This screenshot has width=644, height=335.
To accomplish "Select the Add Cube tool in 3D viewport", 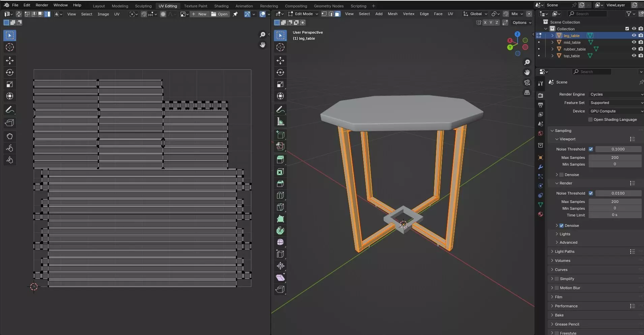I will point(280,135).
